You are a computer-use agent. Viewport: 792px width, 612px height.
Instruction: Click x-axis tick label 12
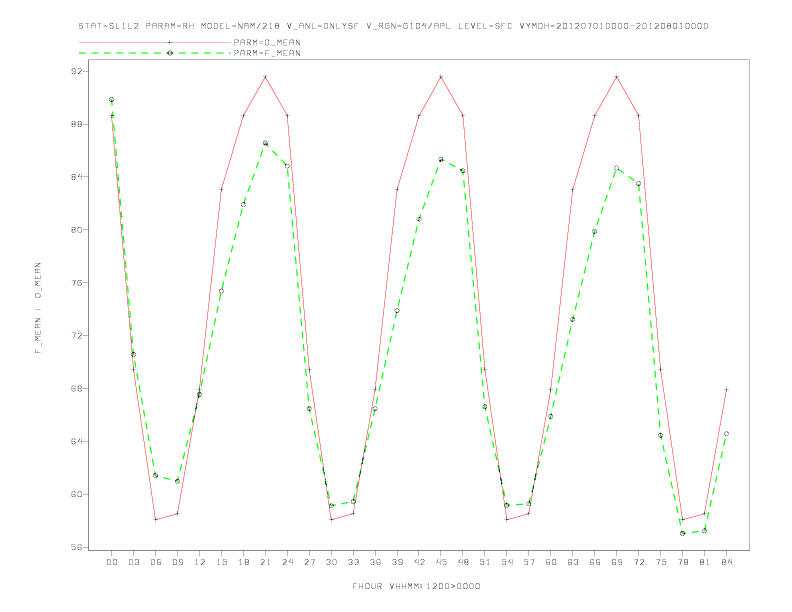200,562
